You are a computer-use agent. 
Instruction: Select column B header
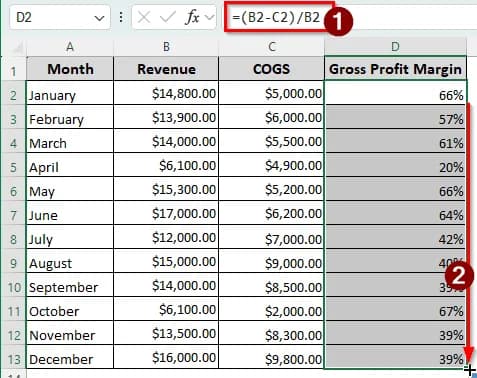point(166,47)
